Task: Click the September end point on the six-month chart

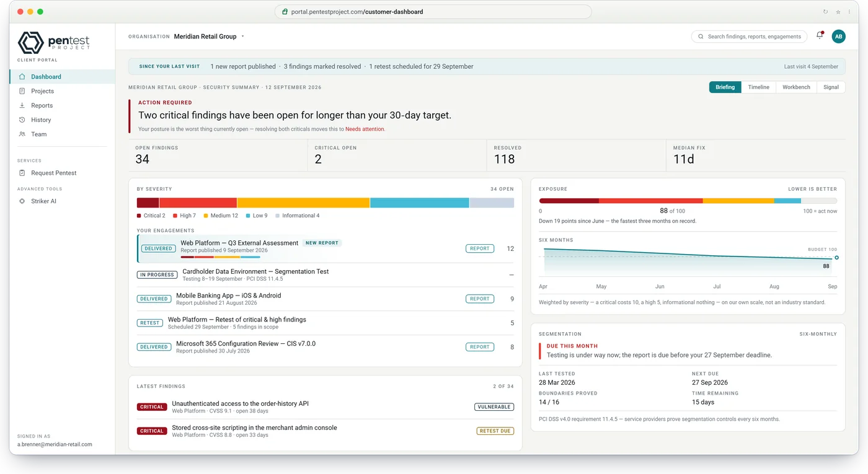Action: click(836, 257)
